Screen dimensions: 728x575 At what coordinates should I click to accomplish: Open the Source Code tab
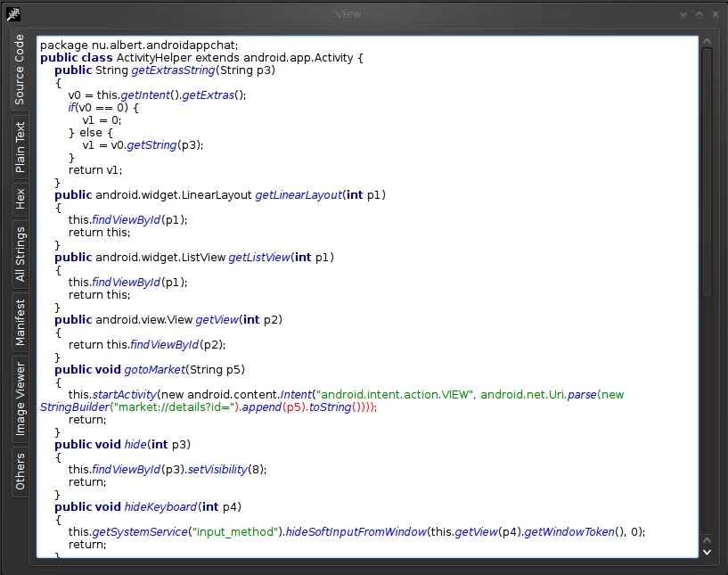click(x=19, y=70)
